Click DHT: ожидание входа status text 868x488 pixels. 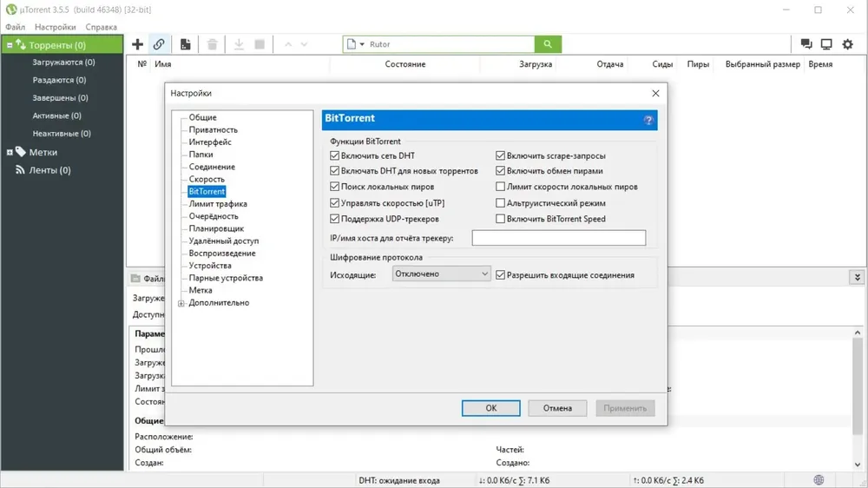[x=399, y=480]
